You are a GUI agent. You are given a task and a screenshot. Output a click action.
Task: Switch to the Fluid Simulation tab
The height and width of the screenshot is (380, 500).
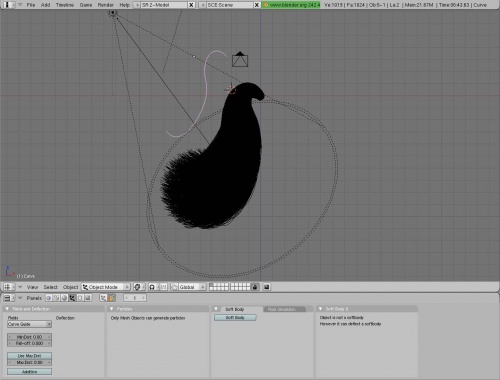[x=285, y=309]
